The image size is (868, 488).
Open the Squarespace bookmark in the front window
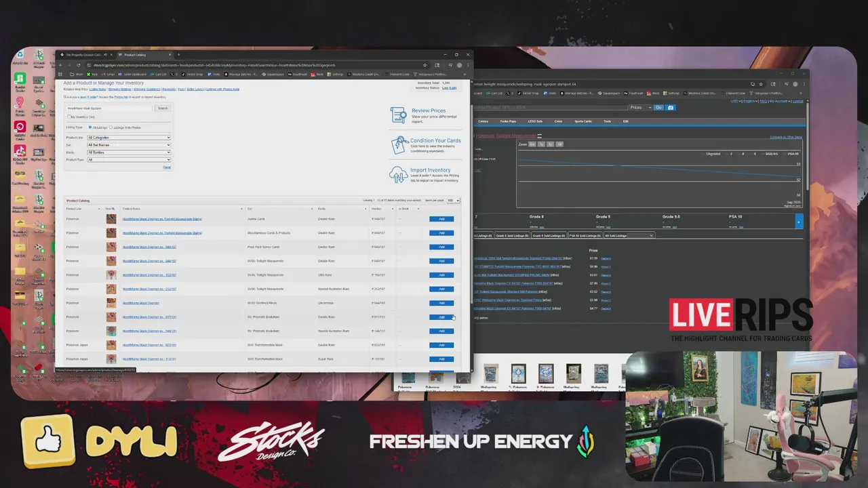coord(273,75)
